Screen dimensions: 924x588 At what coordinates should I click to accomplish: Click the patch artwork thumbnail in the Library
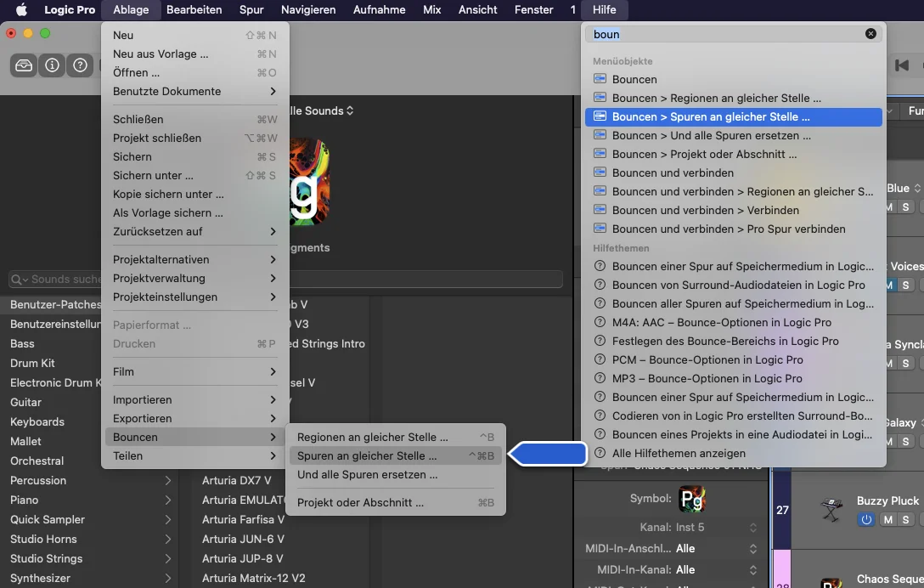[309, 181]
